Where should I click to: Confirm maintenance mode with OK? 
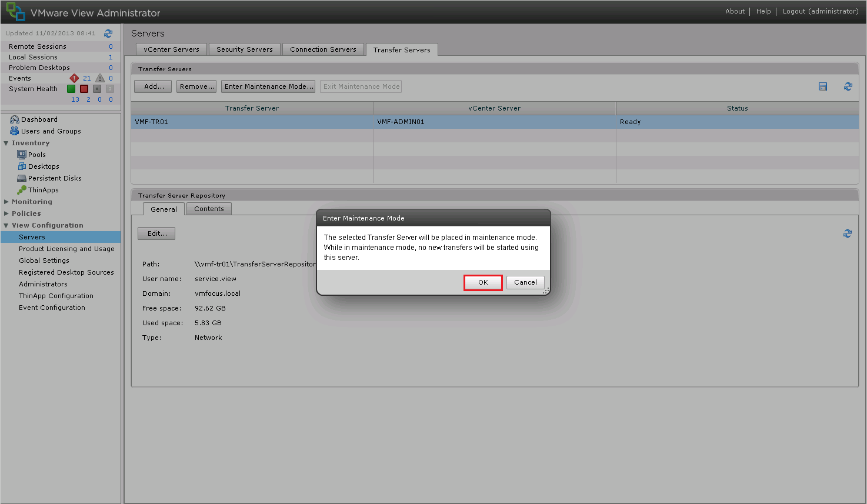483,282
